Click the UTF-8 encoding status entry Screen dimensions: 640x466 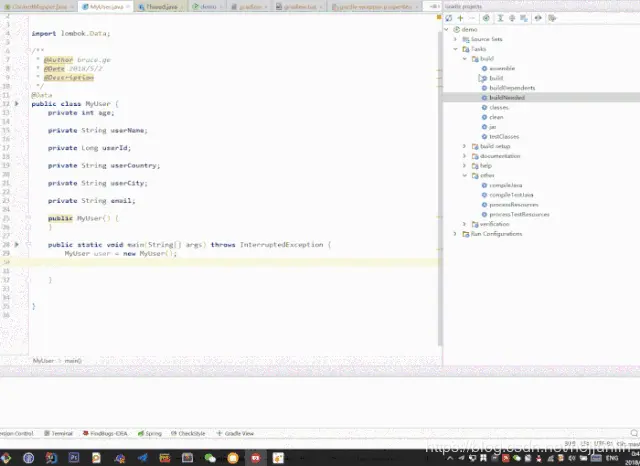604,444
